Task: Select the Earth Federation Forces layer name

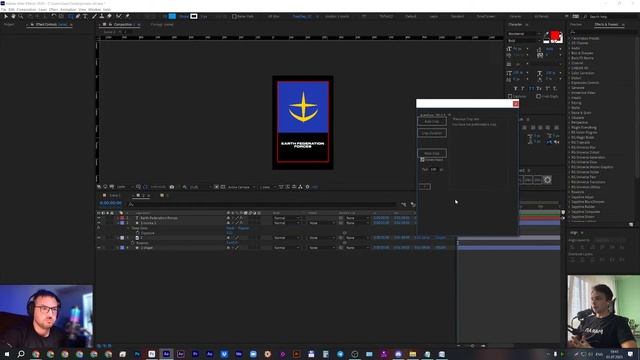Action: click(x=159, y=218)
